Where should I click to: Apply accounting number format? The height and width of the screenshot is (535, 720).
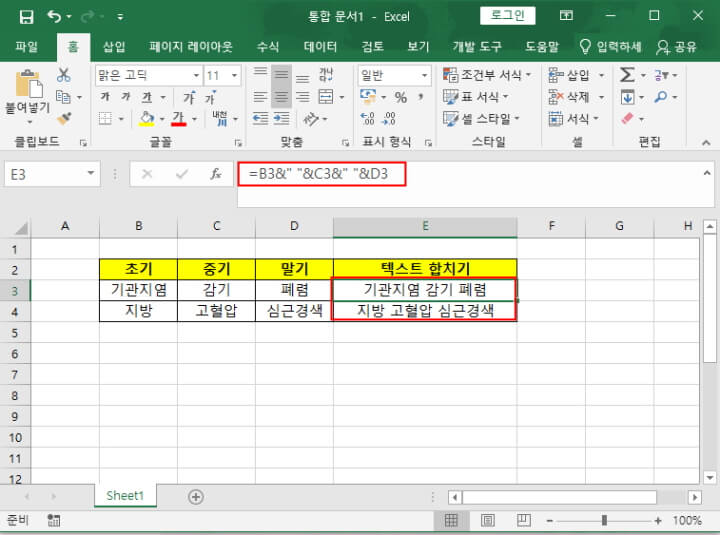pos(368,96)
